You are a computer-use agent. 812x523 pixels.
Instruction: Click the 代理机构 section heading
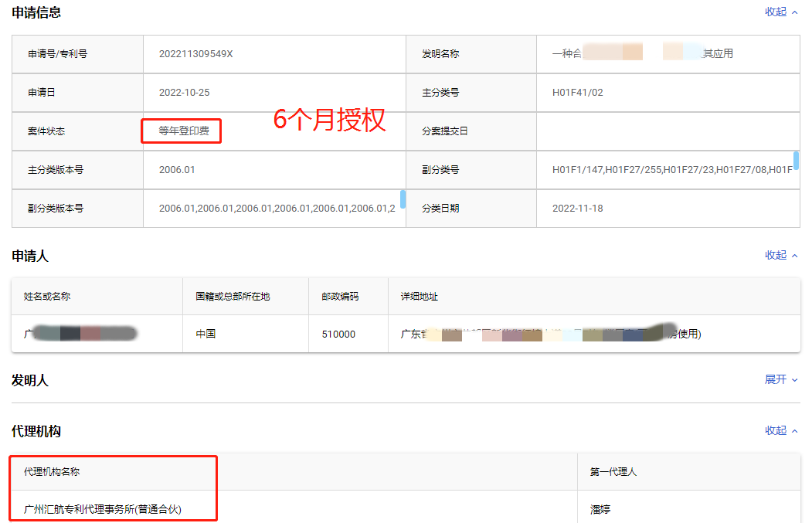pos(36,431)
